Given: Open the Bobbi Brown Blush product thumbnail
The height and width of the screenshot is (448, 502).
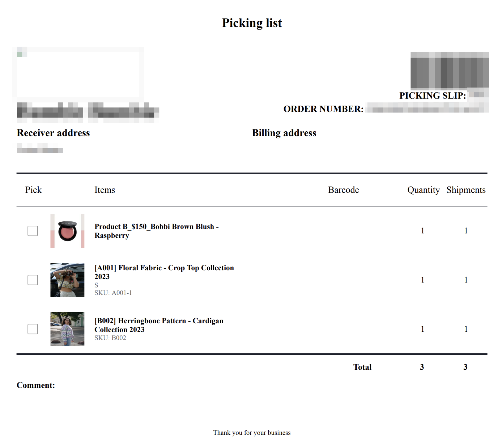Looking at the screenshot, I should coord(67,231).
